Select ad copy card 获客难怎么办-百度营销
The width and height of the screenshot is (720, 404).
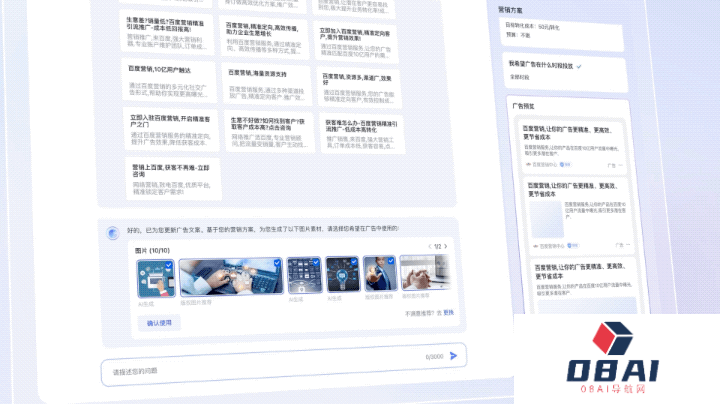[362, 134]
